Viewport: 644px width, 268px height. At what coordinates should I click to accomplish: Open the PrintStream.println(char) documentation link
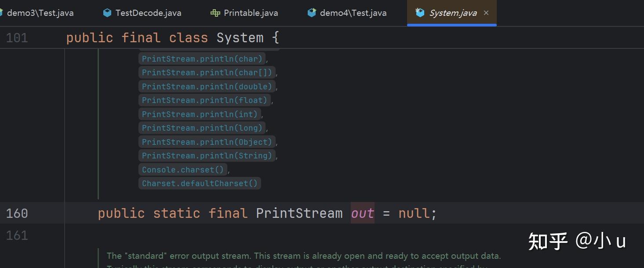202,58
